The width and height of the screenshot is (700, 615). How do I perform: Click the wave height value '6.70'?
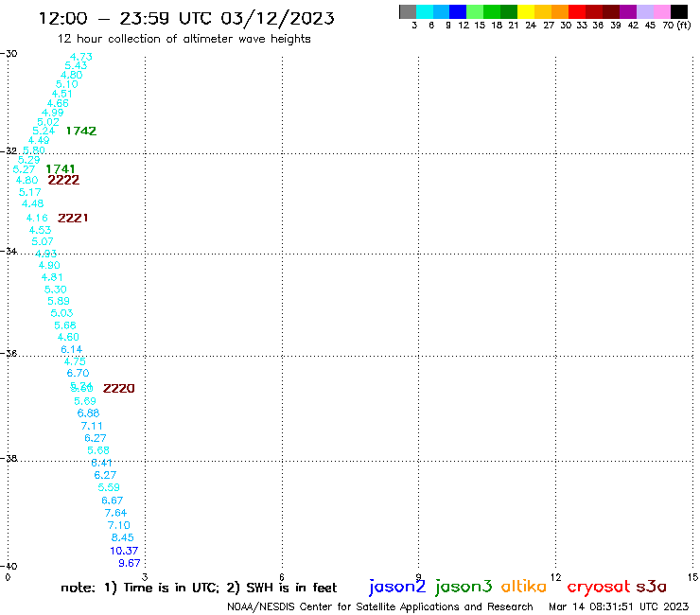click(79, 373)
